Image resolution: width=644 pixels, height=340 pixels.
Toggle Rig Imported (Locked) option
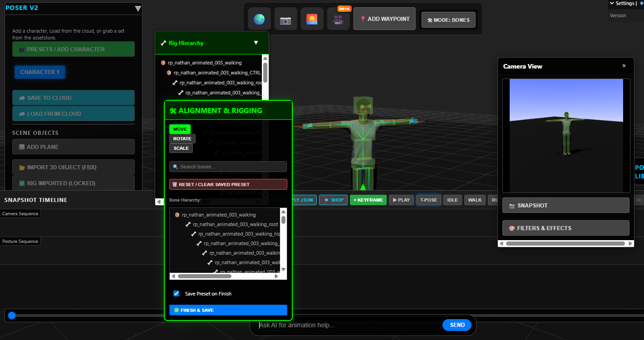(x=73, y=183)
